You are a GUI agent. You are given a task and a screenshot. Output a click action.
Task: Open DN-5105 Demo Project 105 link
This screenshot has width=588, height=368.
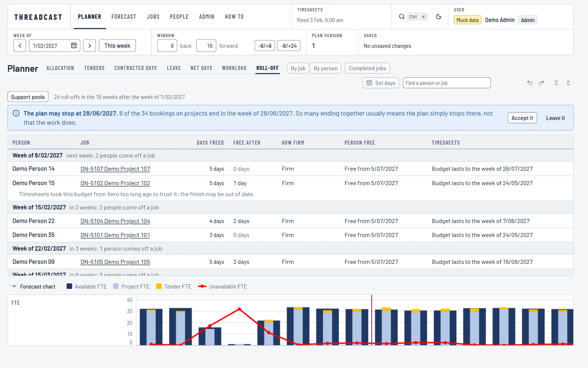(115, 262)
